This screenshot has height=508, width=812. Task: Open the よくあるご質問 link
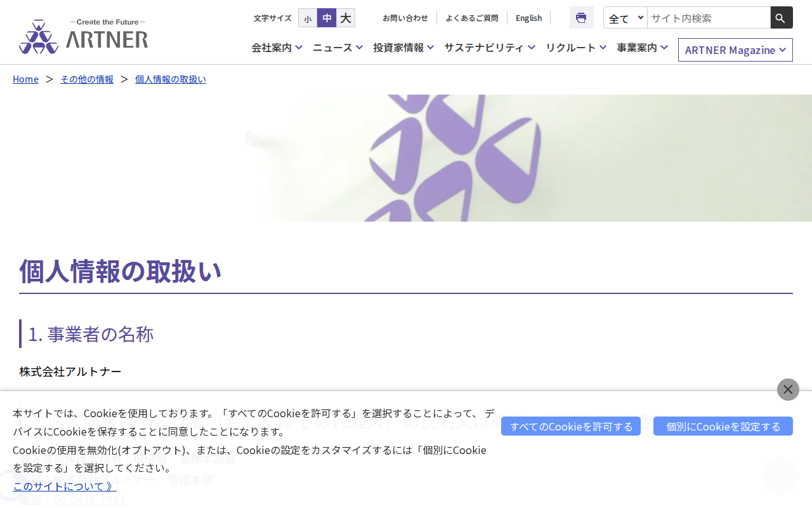(x=472, y=18)
